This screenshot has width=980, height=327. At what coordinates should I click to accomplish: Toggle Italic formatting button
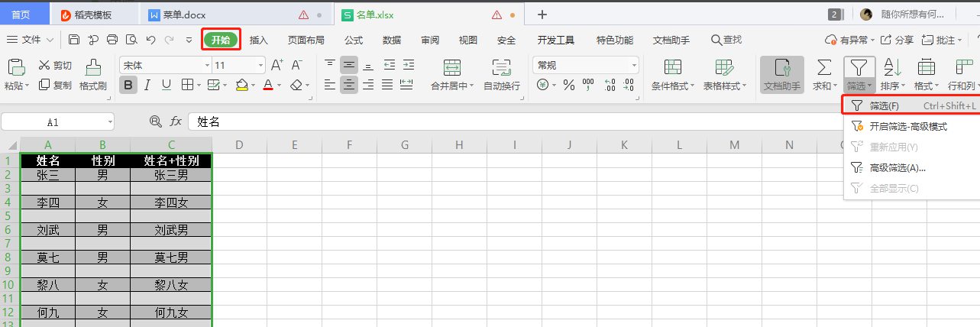coord(146,85)
